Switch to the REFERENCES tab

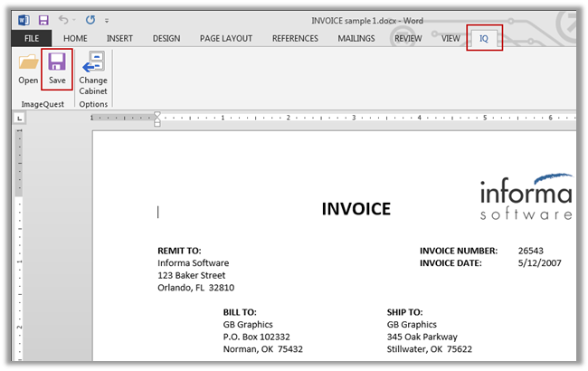click(295, 39)
